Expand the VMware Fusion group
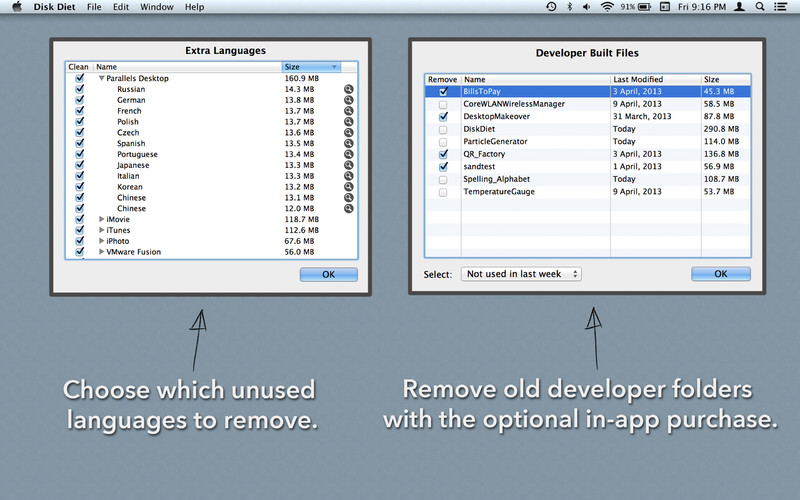Image resolution: width=800 pixels, height=500 pixels. (102, 252)
